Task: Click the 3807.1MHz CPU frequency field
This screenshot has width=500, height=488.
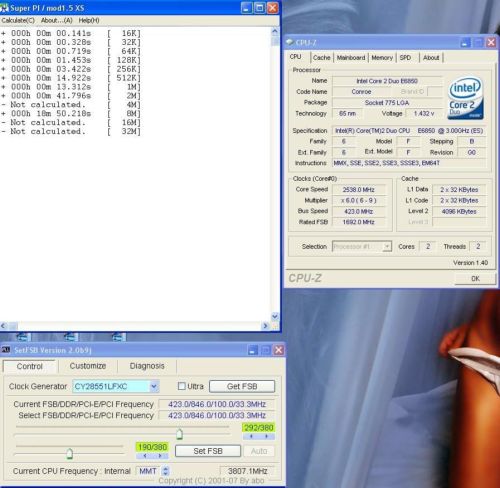Action: click(x=247, y=471)
